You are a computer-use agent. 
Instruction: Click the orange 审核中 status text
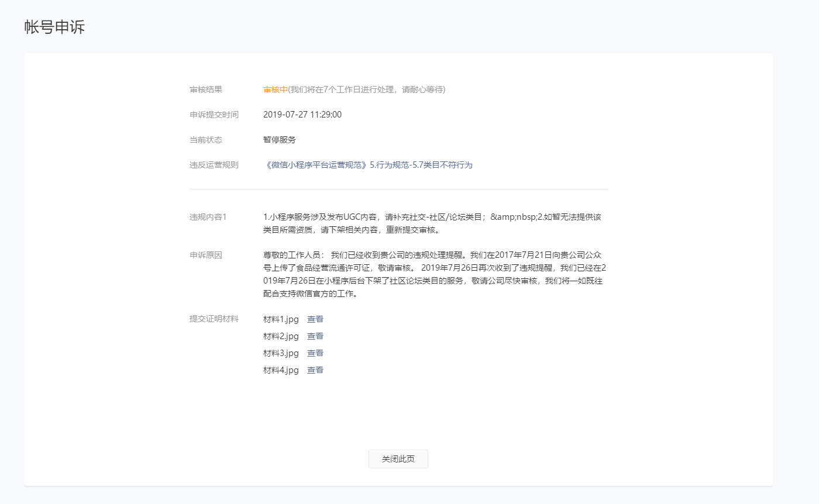pos(276,89)
